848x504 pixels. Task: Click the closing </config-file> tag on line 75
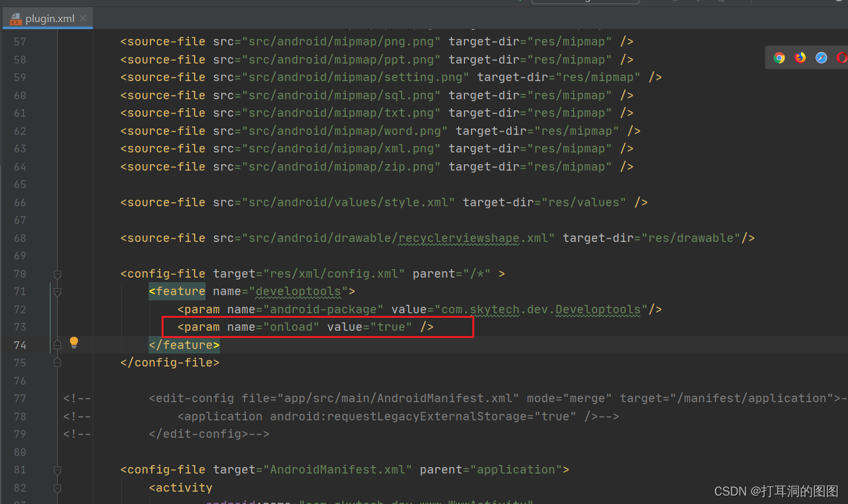(170, 363)
